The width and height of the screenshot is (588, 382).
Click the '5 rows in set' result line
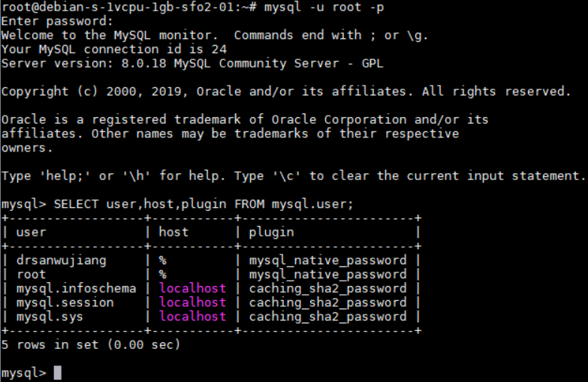[91, 344]
